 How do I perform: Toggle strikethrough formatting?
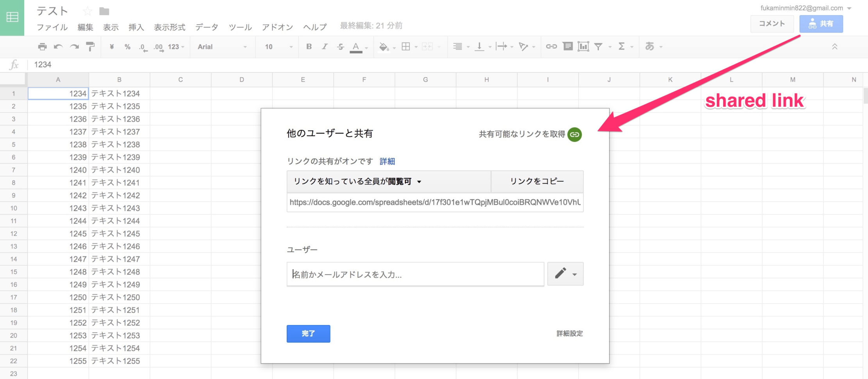coord(340,46)
